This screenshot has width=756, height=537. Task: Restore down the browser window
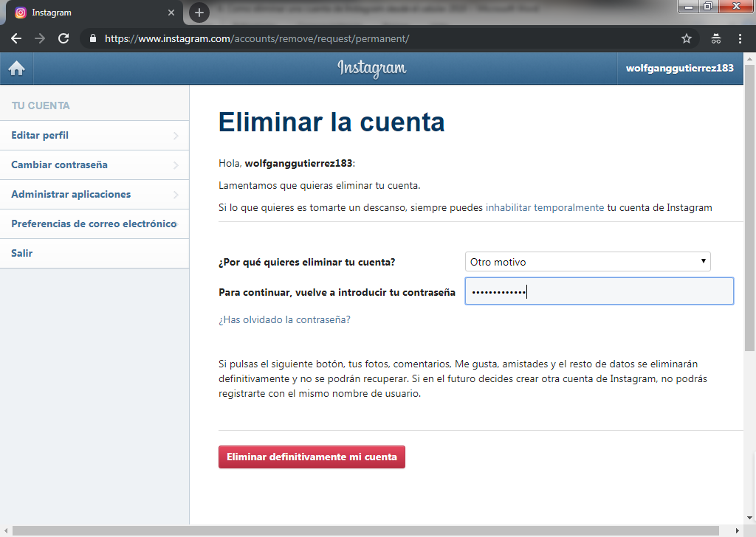tap(708, 6)
